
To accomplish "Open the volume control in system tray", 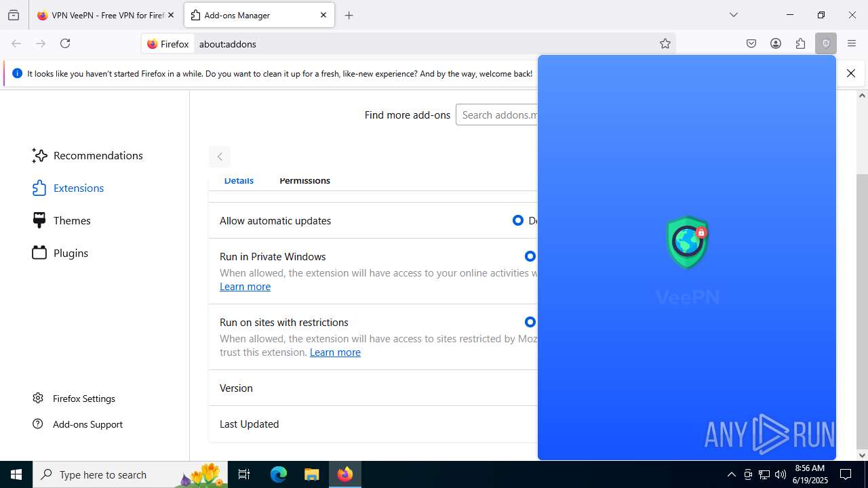I will (x=781, y=474).
